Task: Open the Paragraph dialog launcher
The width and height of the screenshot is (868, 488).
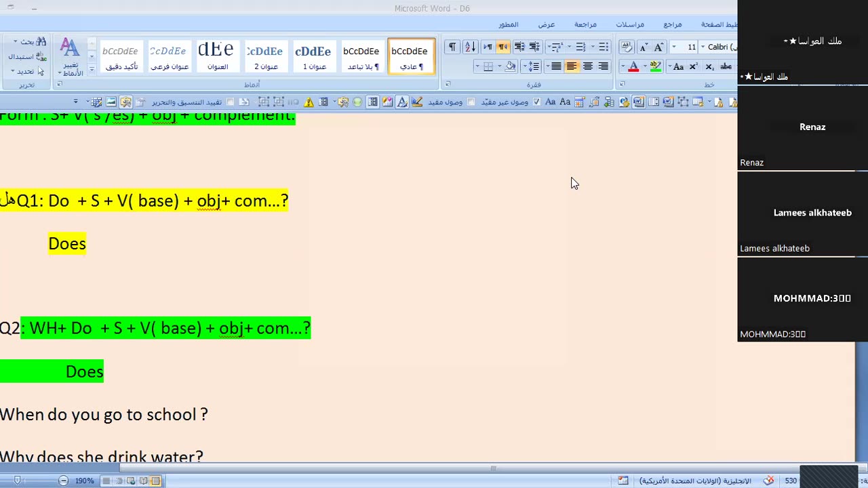Action: 448,85
